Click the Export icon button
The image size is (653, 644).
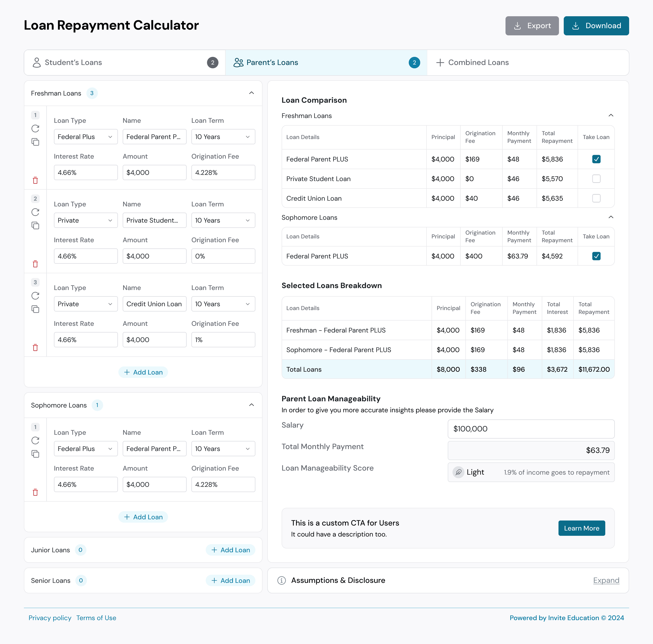click(518, 26)
